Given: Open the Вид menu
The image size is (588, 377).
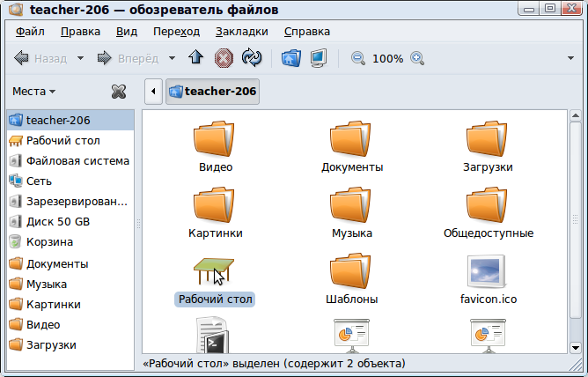Looking at the screenshot, I should tap(127, 32).
